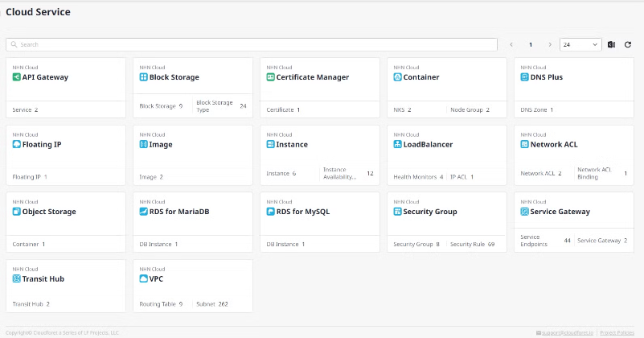The image size is (644, 338).
Task: Open the API Gateway card title
Action: pyautogui.click(x=45, y=77)
